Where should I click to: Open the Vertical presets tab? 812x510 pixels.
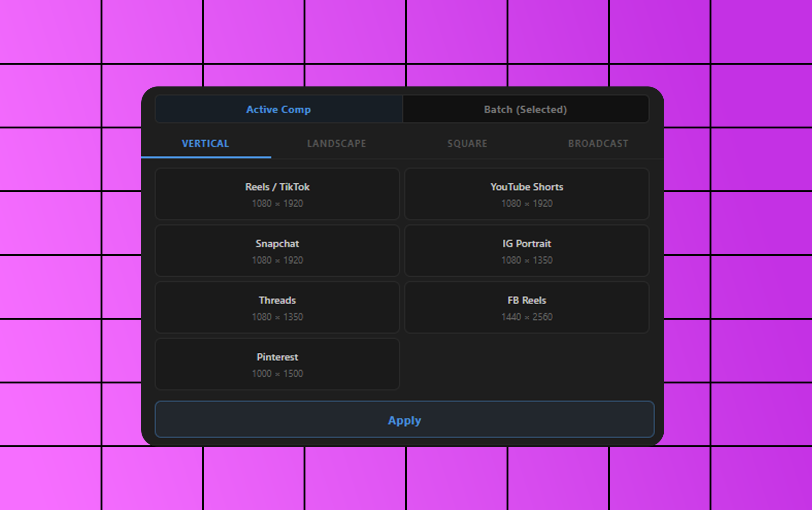[206, 144]
